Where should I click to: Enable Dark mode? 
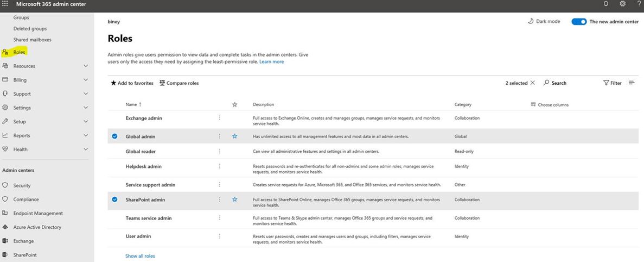click(544, 21)
